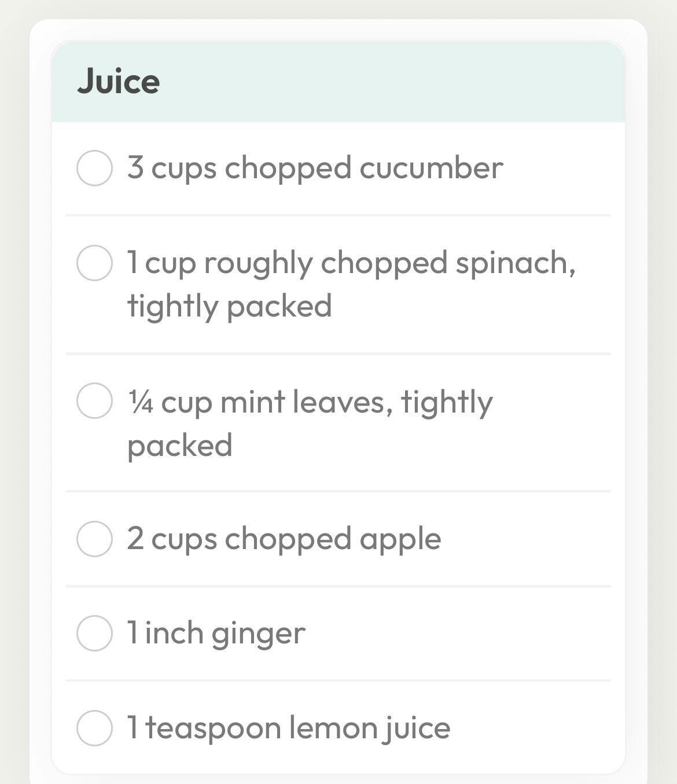Click the word 'apple' in fourth ingredient
Image resolution: width=677 pixels, height=784 pixels.
400,540
